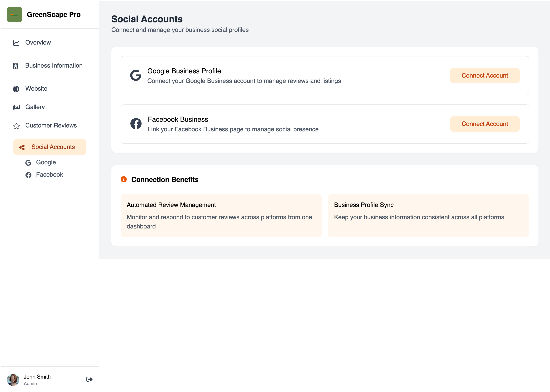This screenshot has width=550, height=392.
Task: Click the Overview chart icon
Action: [x=16, y=43]
